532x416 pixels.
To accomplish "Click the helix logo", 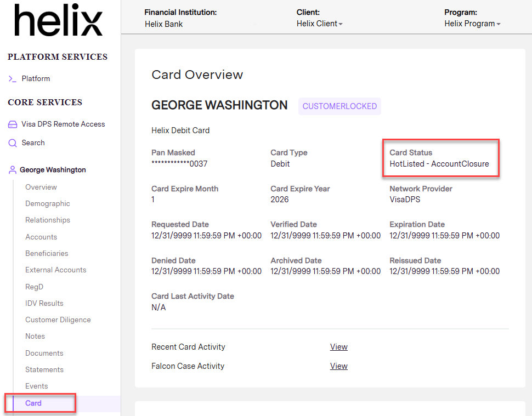I will tap(58, 22).
